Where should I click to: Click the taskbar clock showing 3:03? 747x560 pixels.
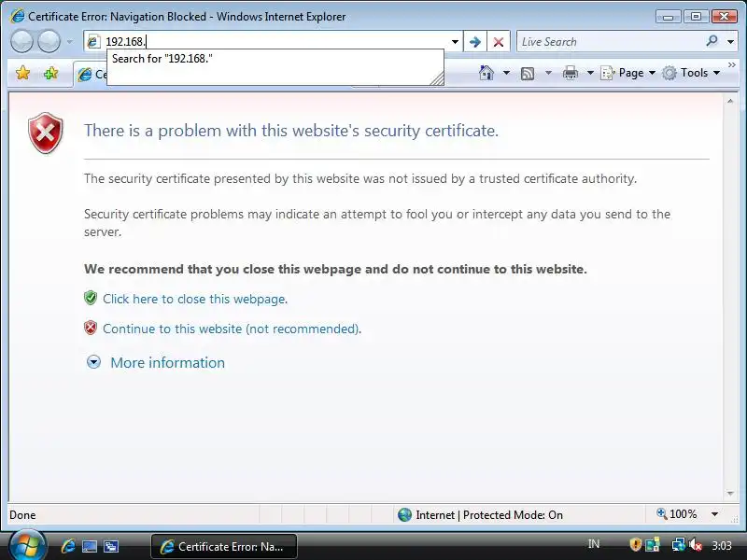(722, 545)
